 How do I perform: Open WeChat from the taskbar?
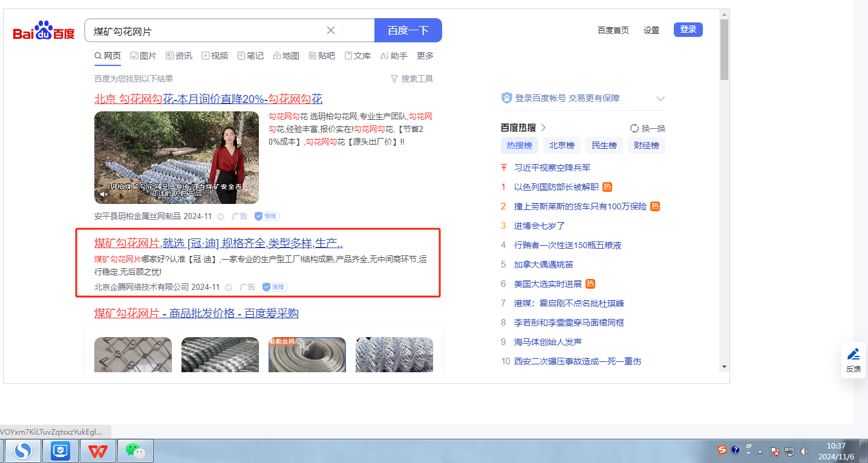pyautogui.click(x=135, y=451)
